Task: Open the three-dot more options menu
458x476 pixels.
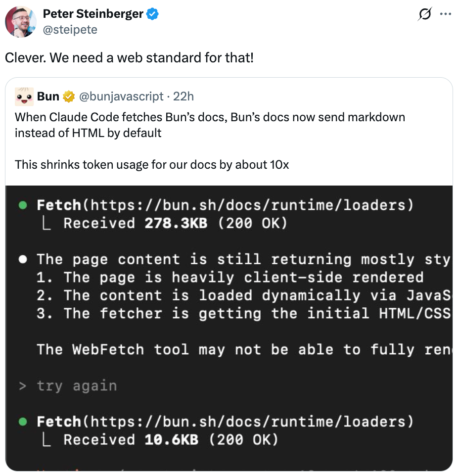Action: [x=445, y=14]
